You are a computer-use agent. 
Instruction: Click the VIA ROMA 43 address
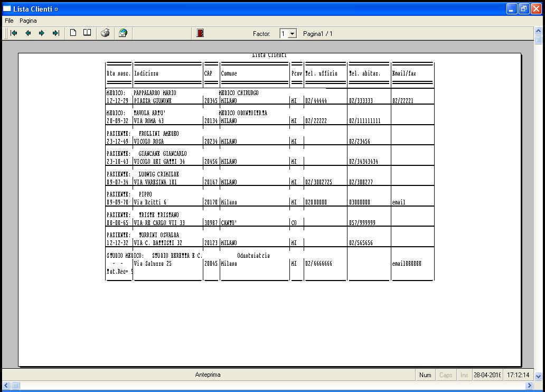pyautogui.click(x=149, y=120)
